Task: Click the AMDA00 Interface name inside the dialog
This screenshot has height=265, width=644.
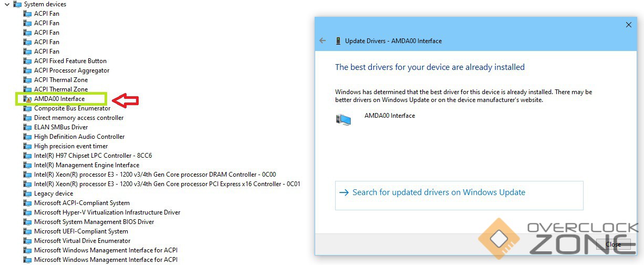Action: point(390,116)
